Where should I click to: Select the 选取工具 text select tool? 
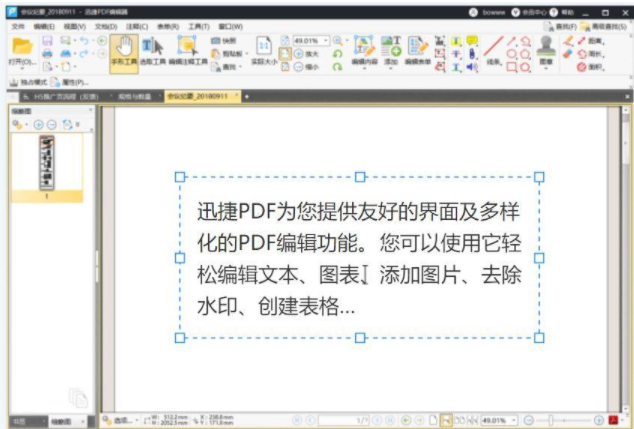point(153,52)
